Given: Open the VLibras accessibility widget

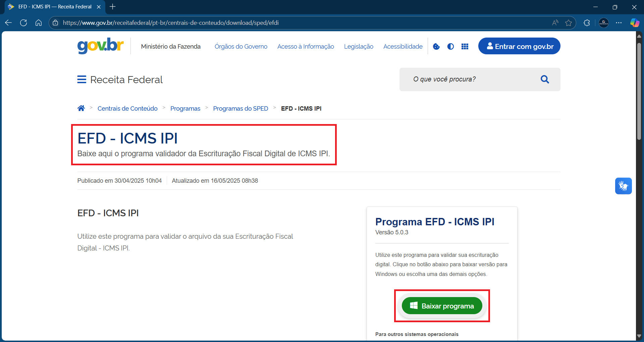Looking at the screenshot, I should coord(623,186).
